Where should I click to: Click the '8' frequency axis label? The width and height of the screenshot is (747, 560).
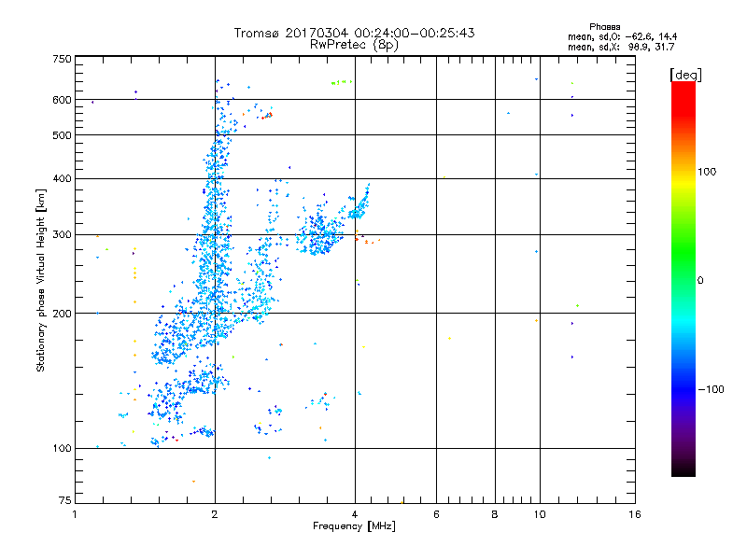point(495,515)
